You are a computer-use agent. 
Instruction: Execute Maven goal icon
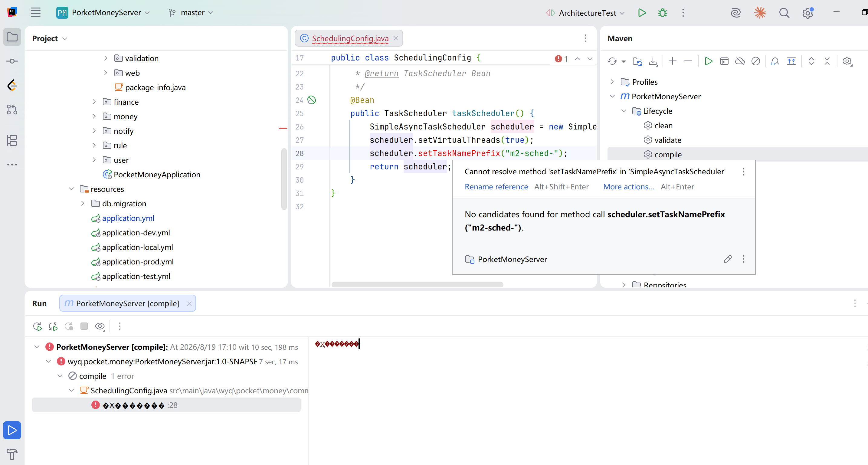(724, 61)
